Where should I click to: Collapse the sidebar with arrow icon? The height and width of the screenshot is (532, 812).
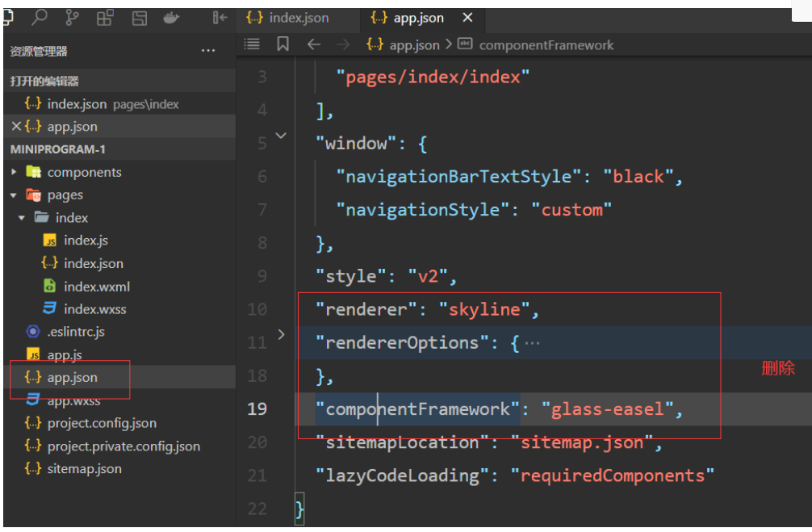point(220,18)
